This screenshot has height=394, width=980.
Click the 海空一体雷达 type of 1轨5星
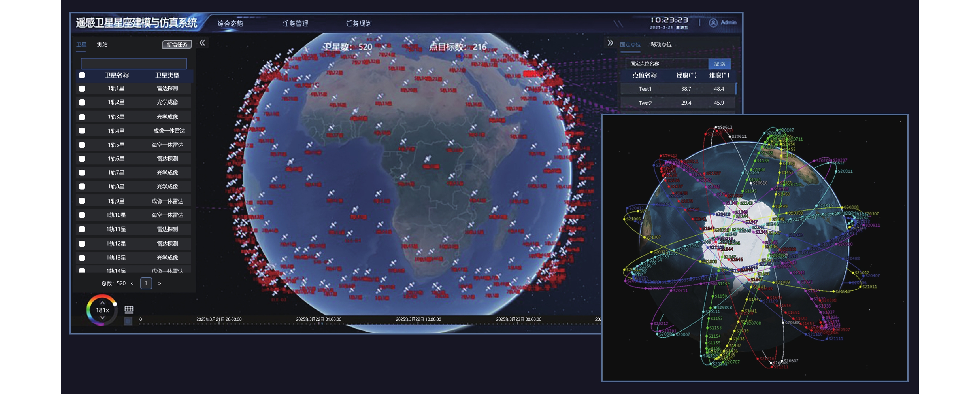coord(167,145)
